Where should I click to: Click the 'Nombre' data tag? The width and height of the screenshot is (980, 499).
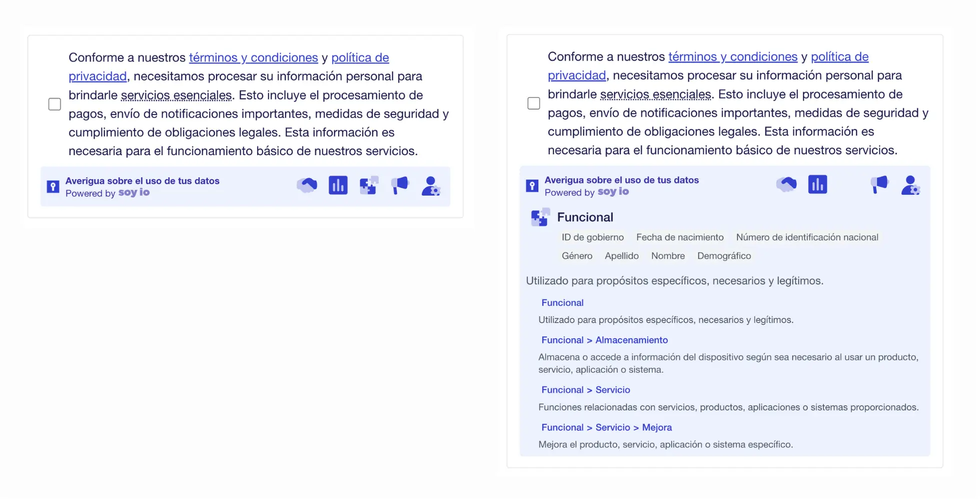point(668,256)
